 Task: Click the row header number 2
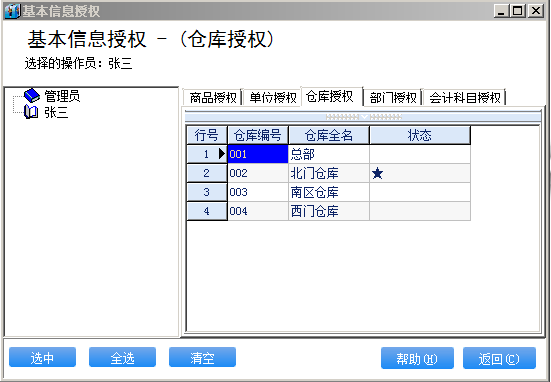pos(207,173)
